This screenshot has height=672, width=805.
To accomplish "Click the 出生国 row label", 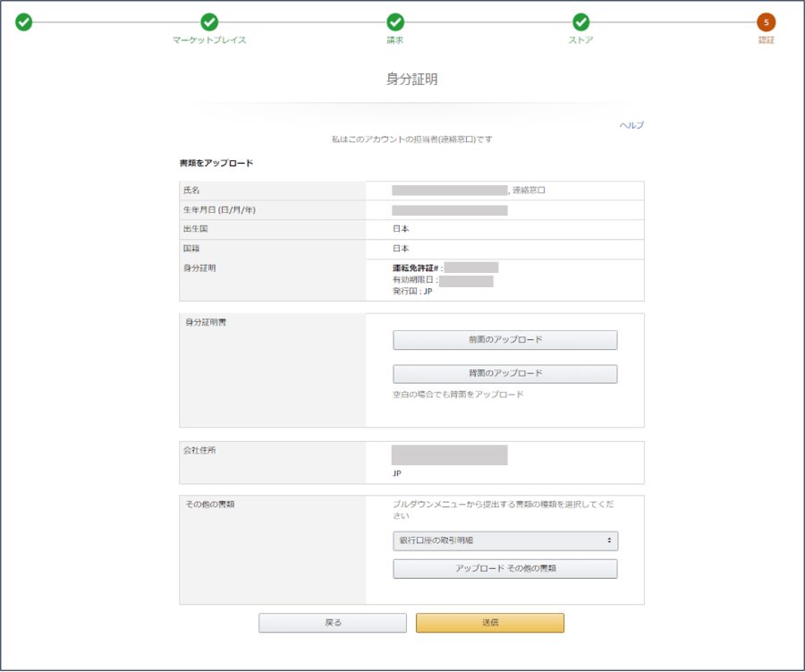I will [x=196, y=229].
